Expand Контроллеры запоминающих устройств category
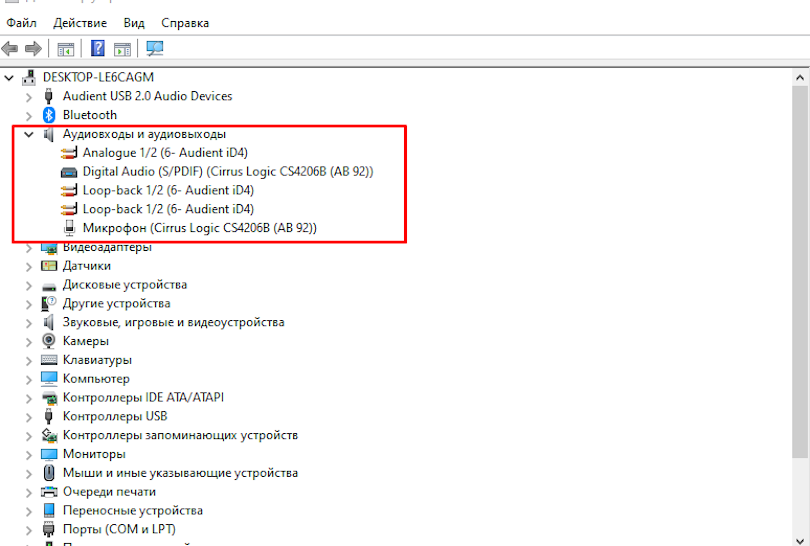810x546 pixels. [x=29, y=436]
